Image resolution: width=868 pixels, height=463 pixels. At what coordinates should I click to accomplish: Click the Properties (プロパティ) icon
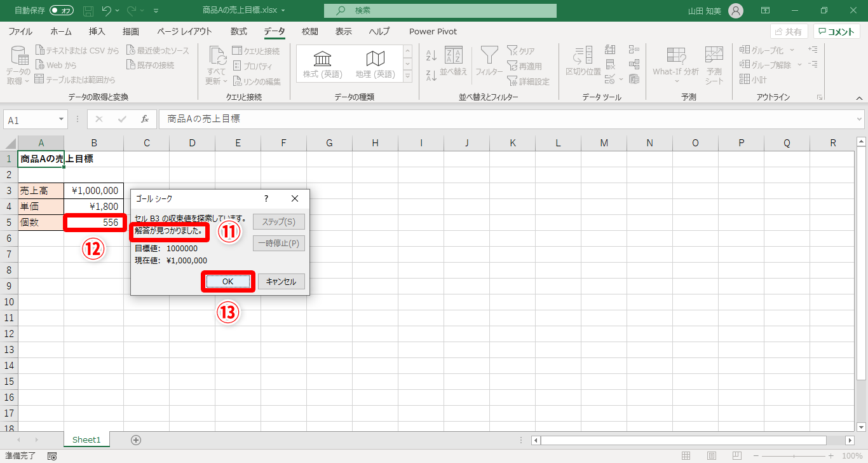[x=237, y=66]
